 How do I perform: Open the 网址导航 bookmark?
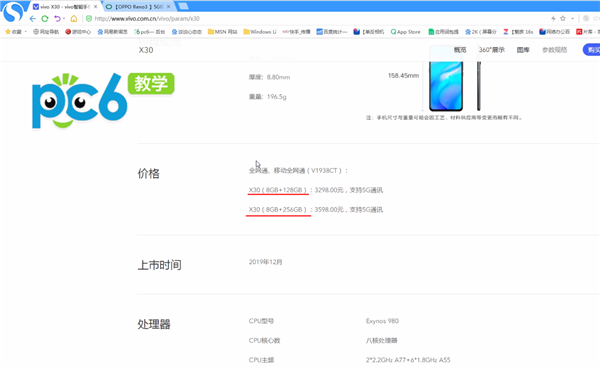point(46,32)
